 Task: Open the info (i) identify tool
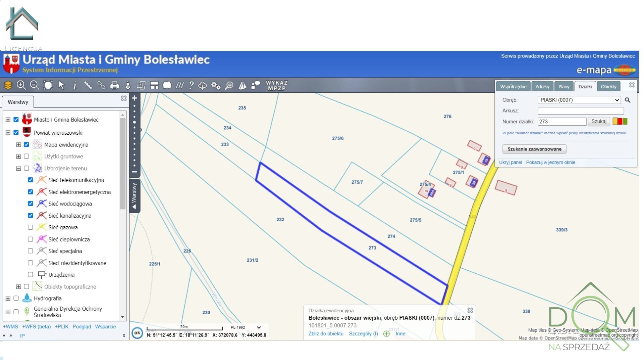coord(74,85)
